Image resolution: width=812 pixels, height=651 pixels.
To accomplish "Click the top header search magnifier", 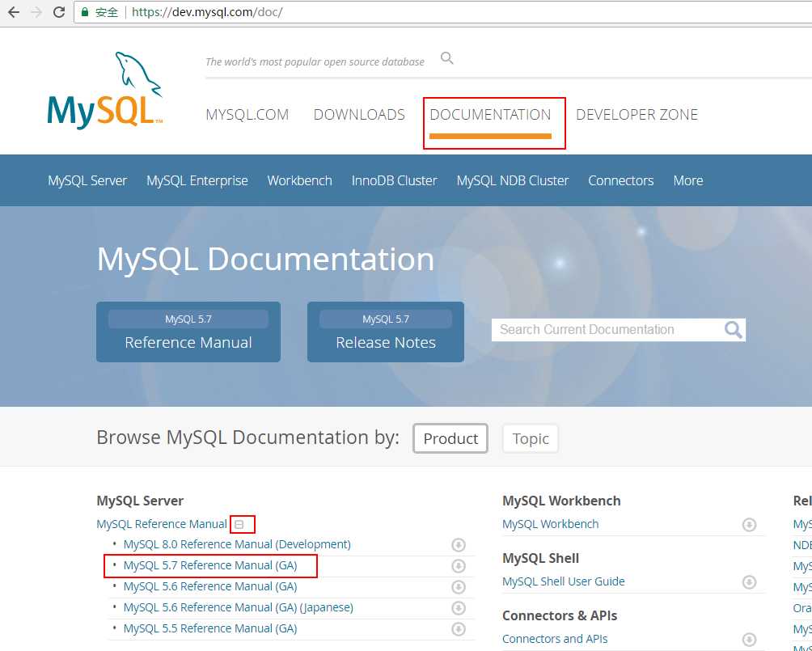I will pyautogui.click(x=447, y=58).
